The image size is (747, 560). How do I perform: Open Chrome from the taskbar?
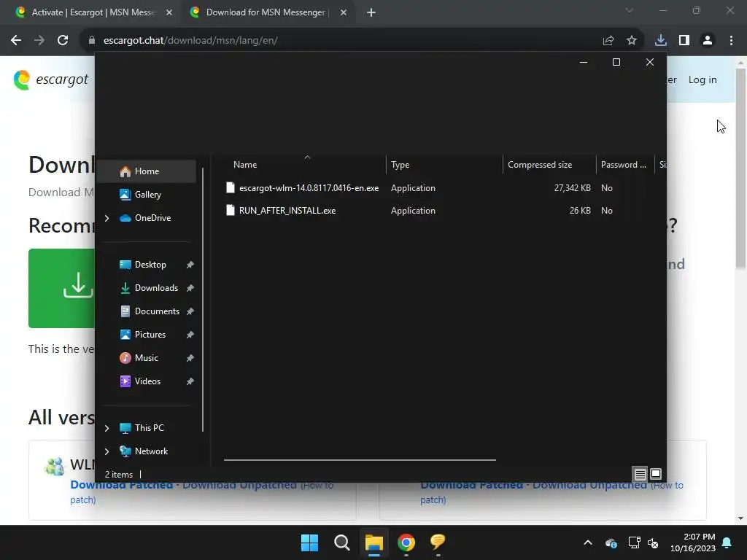tap(406, 542)
